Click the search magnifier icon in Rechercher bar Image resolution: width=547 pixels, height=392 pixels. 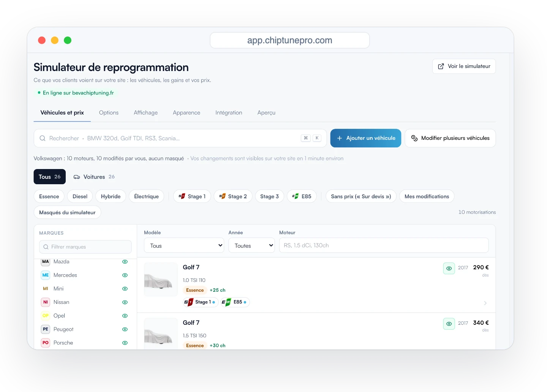pos(43,138)
